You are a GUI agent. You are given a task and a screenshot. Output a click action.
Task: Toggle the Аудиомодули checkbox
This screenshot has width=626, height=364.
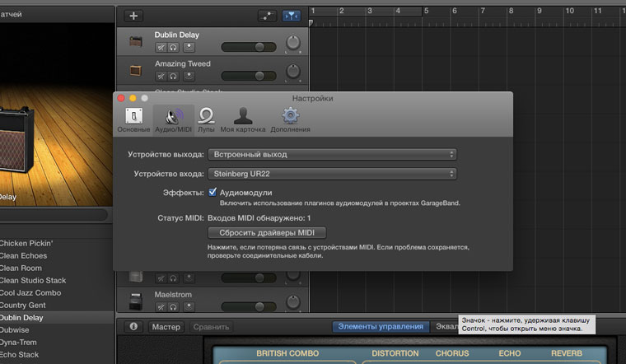213,193
